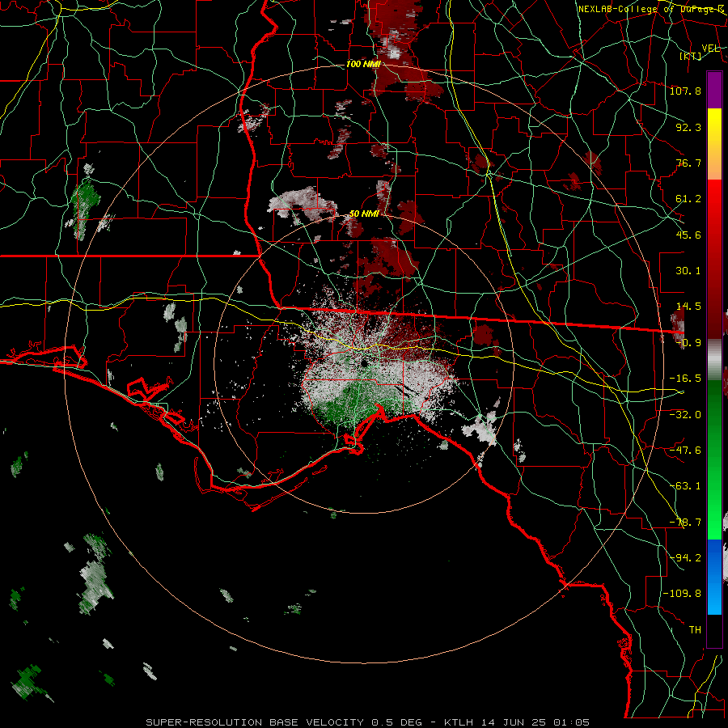Click the NEXLAB-College of DuPage label
The image size is (728, 728).
(x=651, y=9)
